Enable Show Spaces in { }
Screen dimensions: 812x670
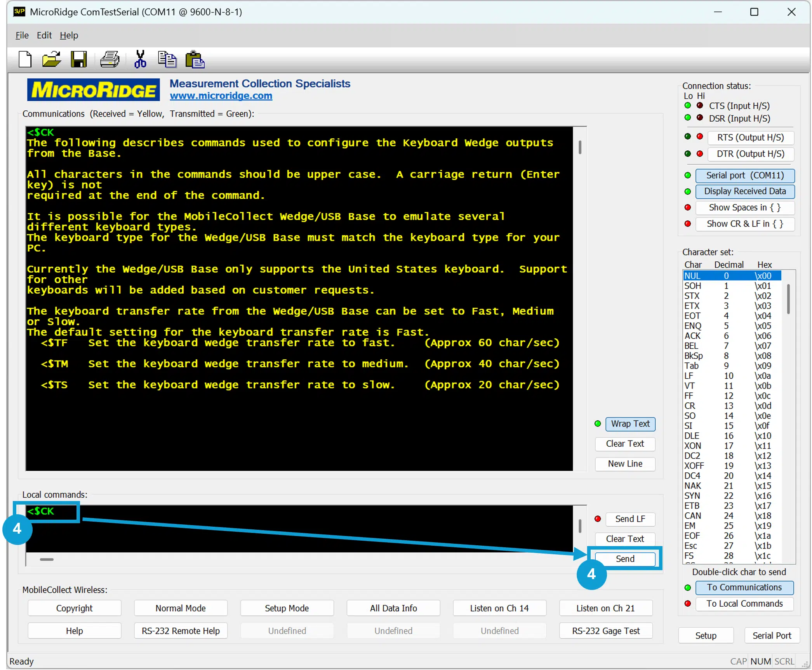tap(745, 207)
